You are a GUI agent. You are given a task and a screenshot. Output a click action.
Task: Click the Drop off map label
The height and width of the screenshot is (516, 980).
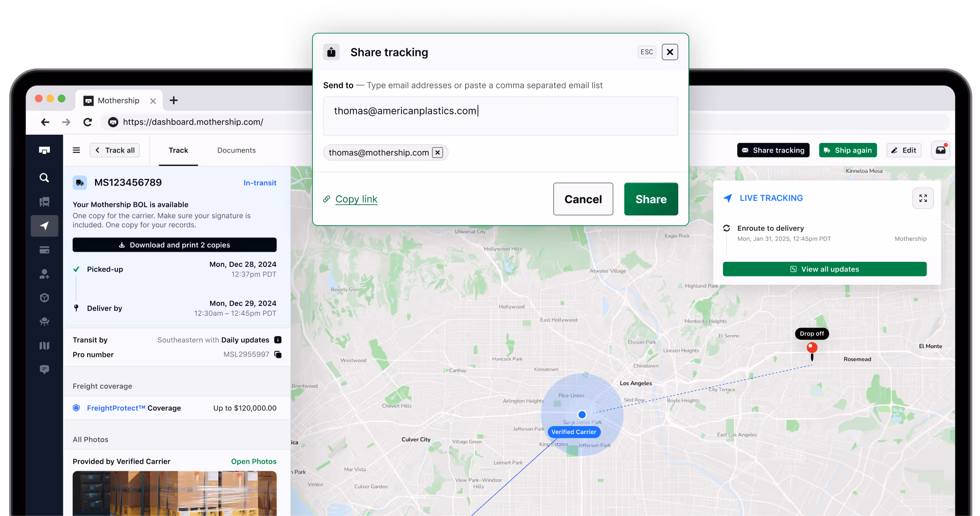tap(812, 333)
